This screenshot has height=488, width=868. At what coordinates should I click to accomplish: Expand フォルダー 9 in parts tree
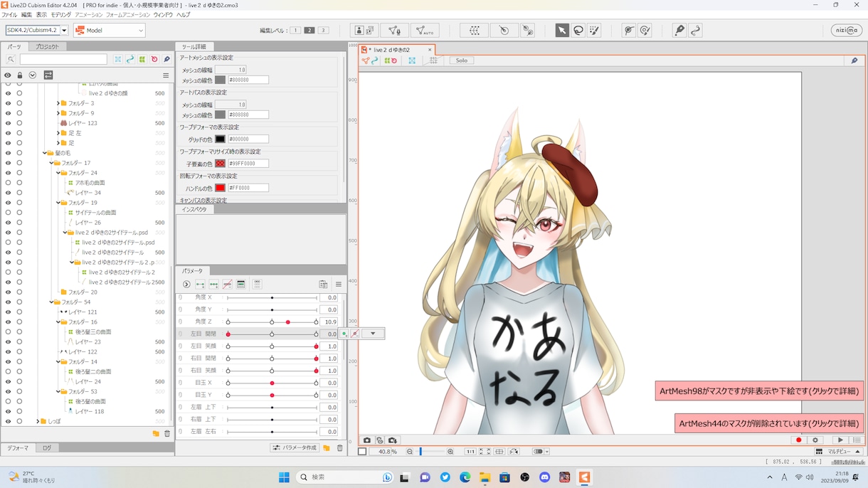tap(58, 113)
